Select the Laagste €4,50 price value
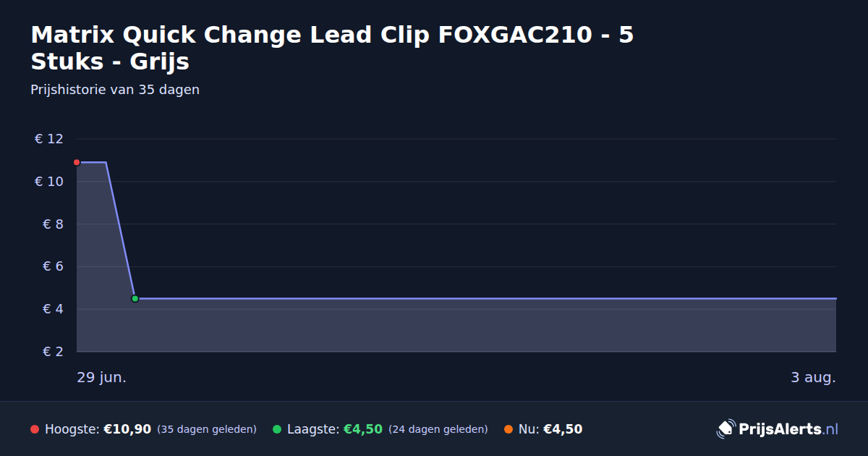 [362, 429]
